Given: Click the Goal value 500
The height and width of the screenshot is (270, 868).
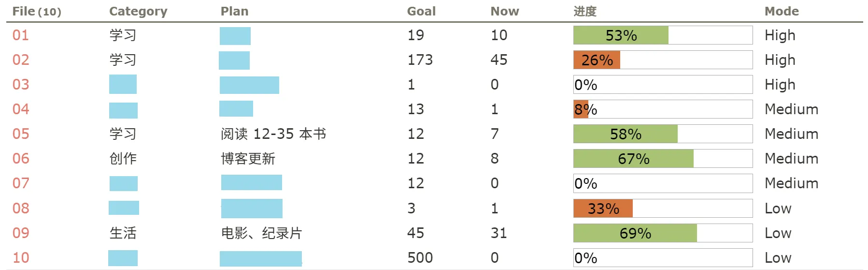Looking at the screenshot, I should point(420,258).
